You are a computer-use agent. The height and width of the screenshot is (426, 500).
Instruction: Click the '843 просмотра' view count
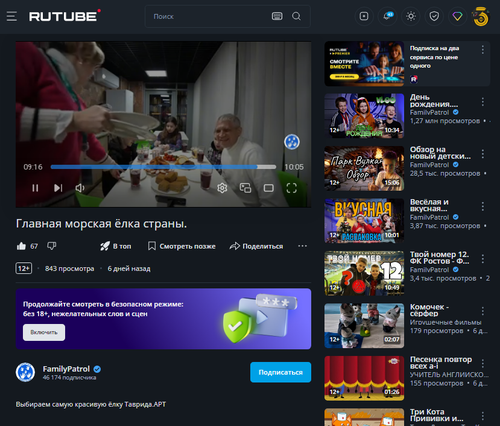tap(69, 268)
